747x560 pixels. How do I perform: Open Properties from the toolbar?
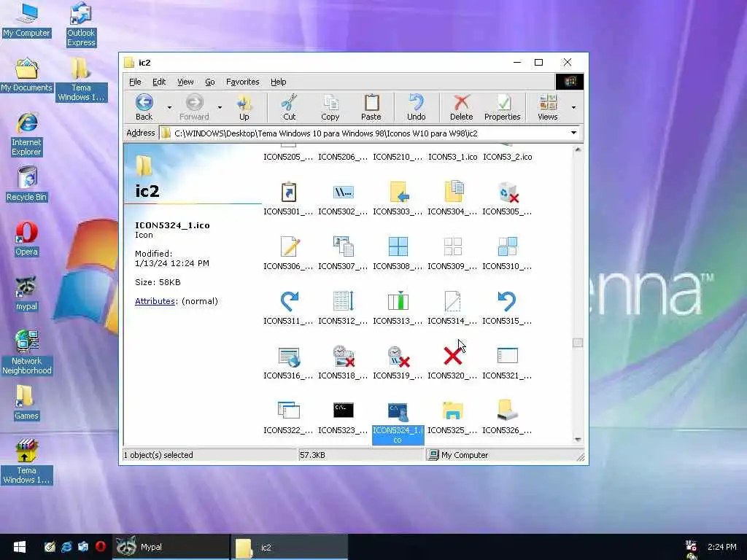[x=502, y=107]
